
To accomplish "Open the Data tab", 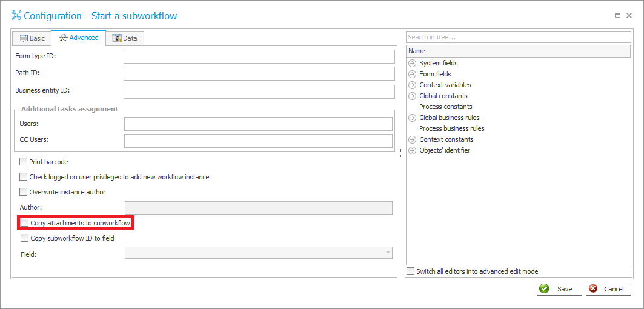I will 125,38.
